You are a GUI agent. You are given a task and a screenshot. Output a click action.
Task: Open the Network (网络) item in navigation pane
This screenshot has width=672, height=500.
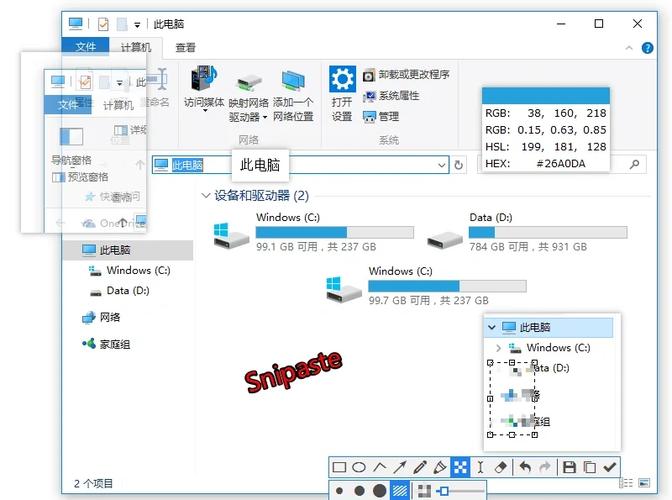101,317
